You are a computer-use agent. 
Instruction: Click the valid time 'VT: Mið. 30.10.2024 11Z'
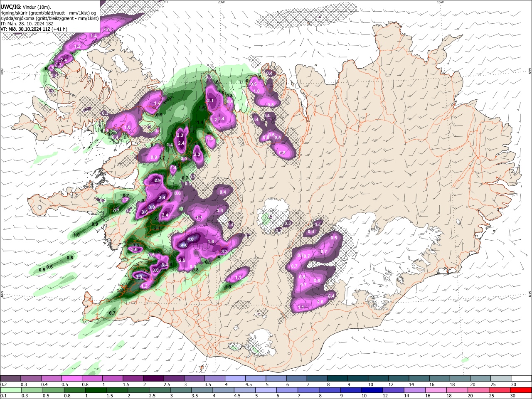[x=26, y=29]
